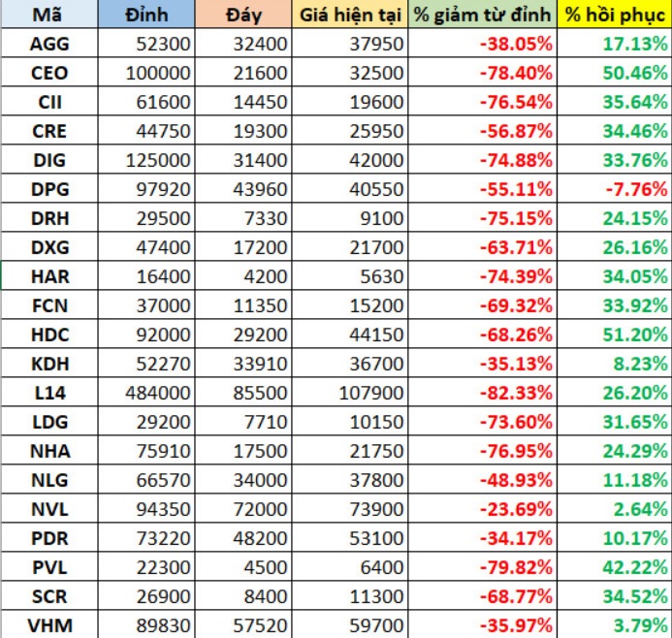The width and height of the screenshot is (672, 638).
Task: Select the 'Mã' header cell
Action: click(49, 15)
